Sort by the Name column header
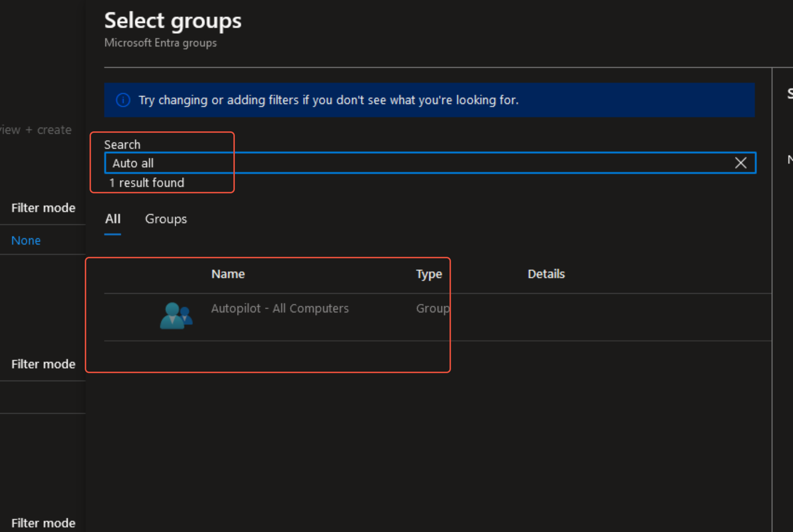Screen dimensions: 793x532 pyautogui.click(x=228, y=274)
